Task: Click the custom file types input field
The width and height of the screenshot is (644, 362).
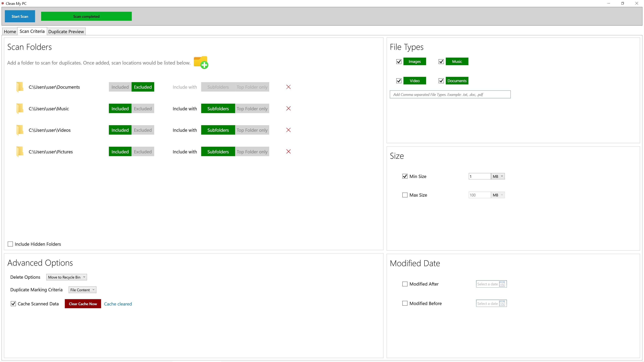Action: point(450,94)
